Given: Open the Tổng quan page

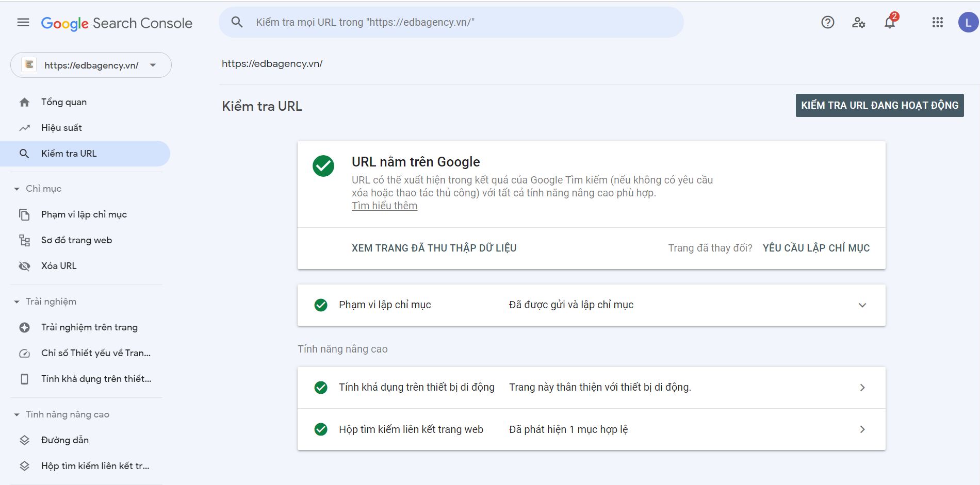Looking at the screenshot, I should click(64, 102).
